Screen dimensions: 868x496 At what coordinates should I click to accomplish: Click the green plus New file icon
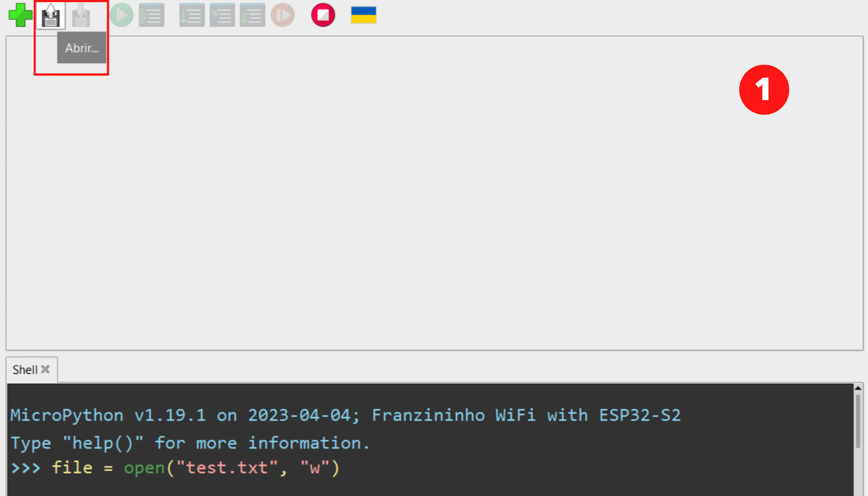(x=21, y=15)
